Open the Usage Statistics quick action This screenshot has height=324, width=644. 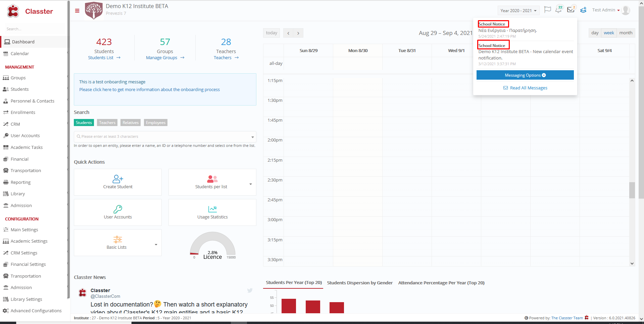point(212,212)
